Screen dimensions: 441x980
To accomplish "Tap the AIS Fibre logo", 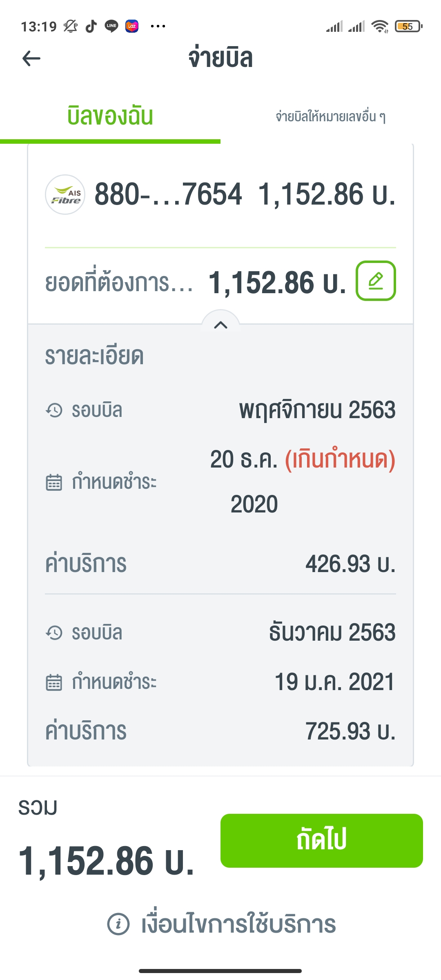I will tap(65, 195).
